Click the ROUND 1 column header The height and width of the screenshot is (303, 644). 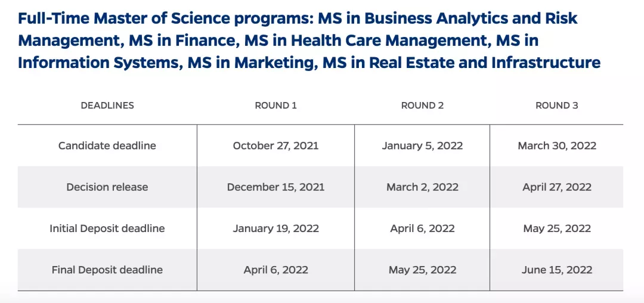pos(275,106)
